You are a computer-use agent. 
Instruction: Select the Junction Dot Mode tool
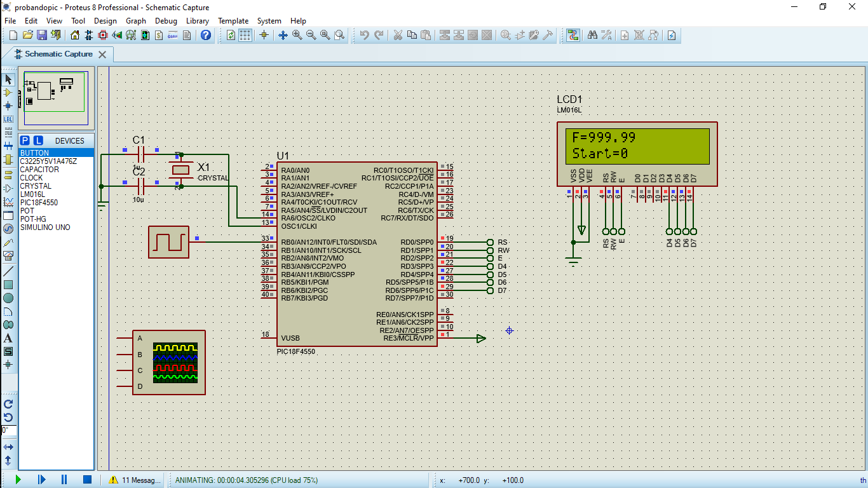[8, 106]
